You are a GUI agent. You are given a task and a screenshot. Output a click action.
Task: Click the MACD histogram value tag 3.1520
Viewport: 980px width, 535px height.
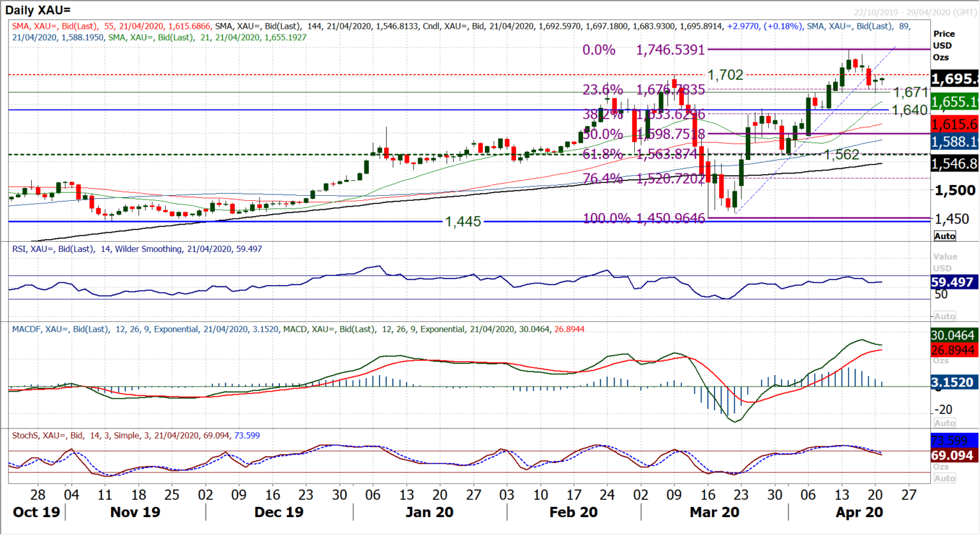(x=954, y=382)
